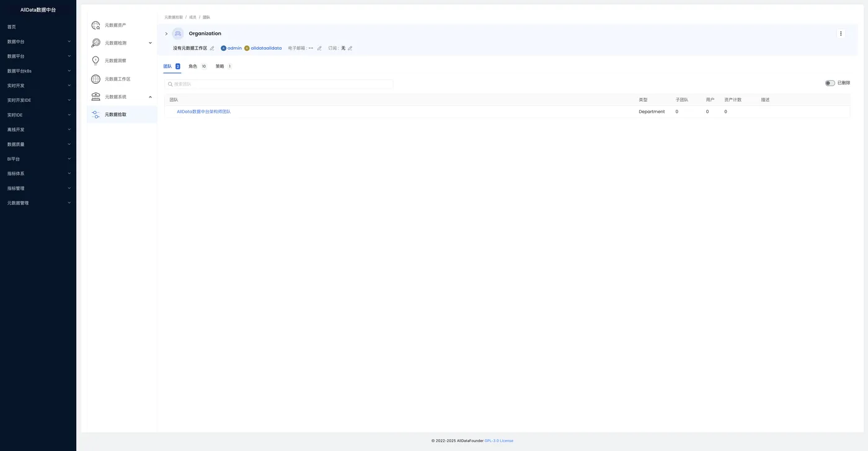Open the GPL-3.0 License link

point(499,441)
